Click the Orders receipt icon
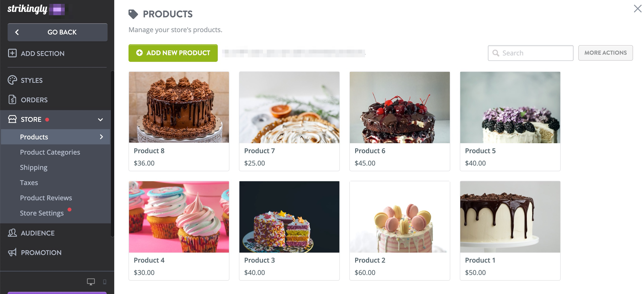 (x=12, y=100)
